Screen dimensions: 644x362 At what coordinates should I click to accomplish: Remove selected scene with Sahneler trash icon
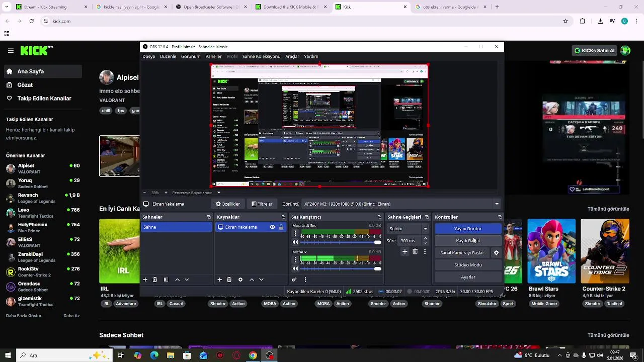pyautogui.click(x=155, y=280)
